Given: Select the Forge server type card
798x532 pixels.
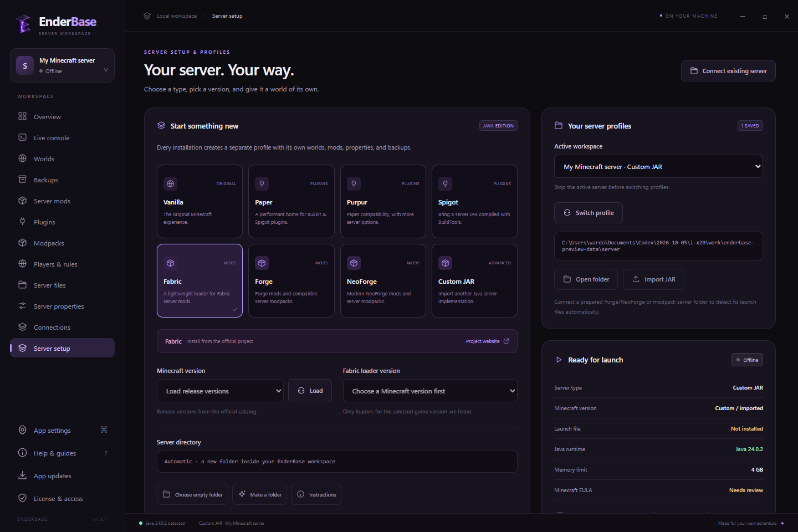Looking at the screenshot, I should (x=291, y=281).
